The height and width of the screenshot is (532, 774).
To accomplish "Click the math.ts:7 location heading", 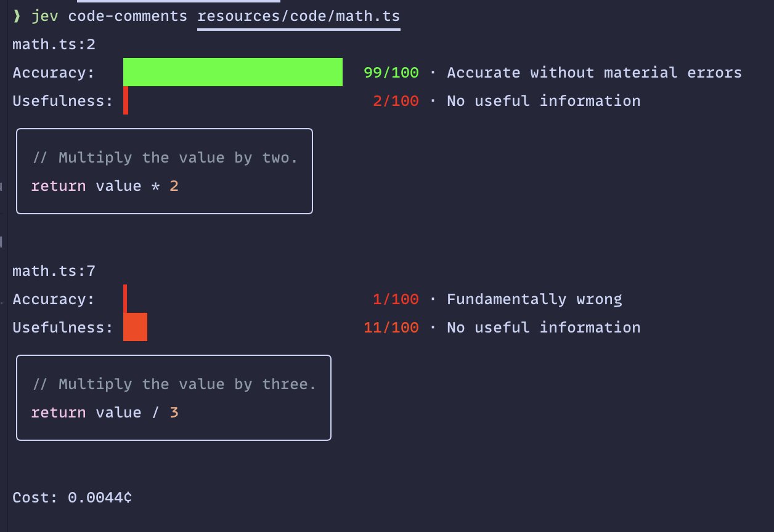I will (54, 271).
